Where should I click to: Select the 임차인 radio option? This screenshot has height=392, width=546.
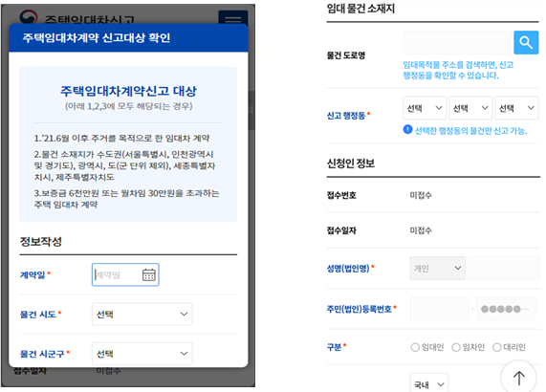tap(456, 347)
